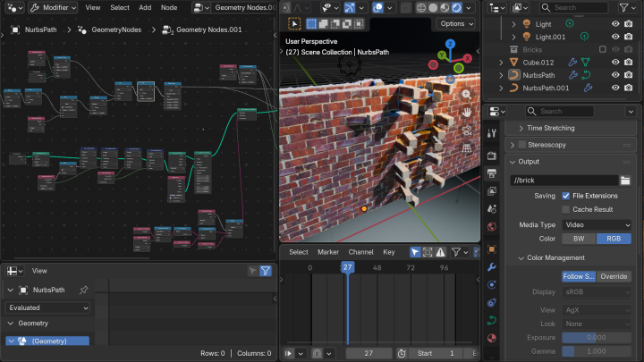Click the folder icon beside the //brick path
644x362 pixels.
pos(625,180)
